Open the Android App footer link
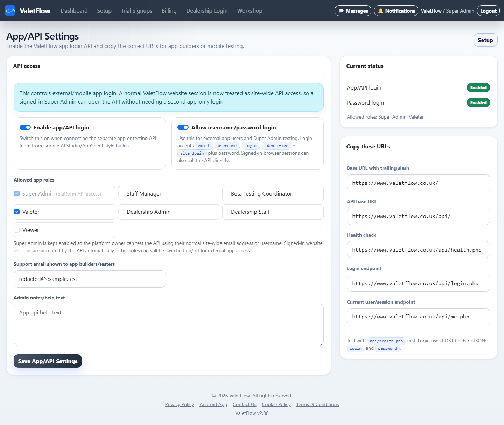Screen dimensions: 504x425 pos(213,404)
